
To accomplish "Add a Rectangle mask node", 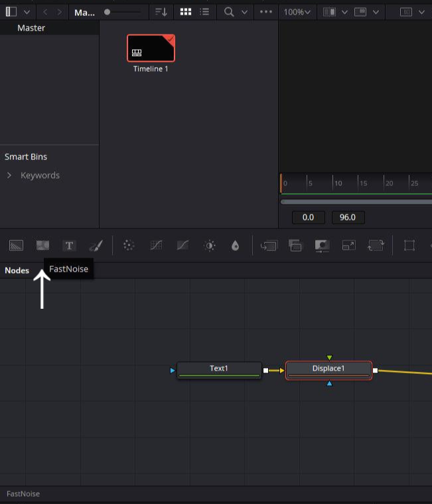I will click(409, 246).
